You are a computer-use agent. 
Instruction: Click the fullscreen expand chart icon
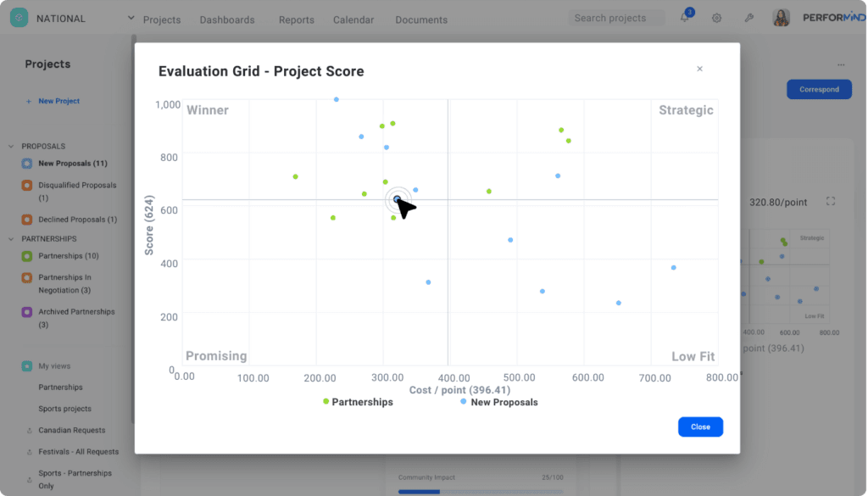[831, 202]
